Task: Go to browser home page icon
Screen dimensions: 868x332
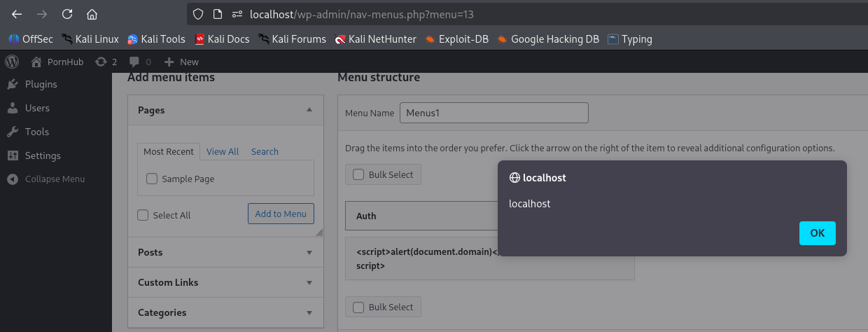Action: pyautogui.click(x=92, y=14)
